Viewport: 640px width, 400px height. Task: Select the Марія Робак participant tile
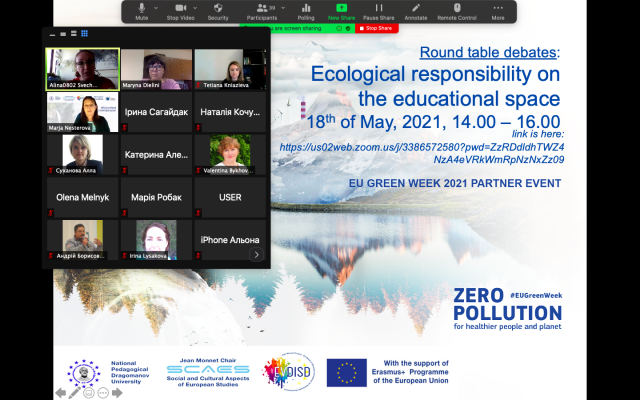point(156,197)
